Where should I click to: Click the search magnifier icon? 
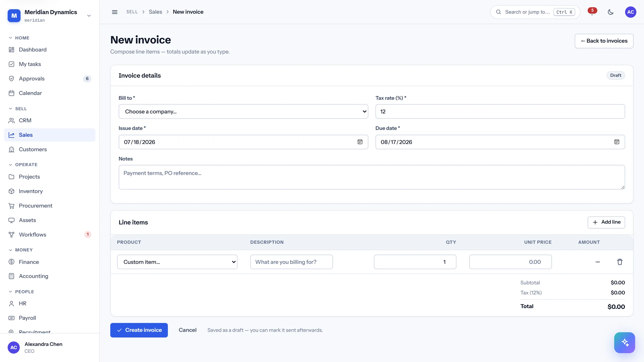click(498, 12)
